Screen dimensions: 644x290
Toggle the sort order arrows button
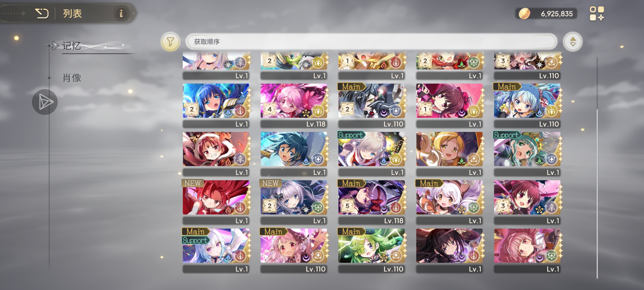pos(573,42)
